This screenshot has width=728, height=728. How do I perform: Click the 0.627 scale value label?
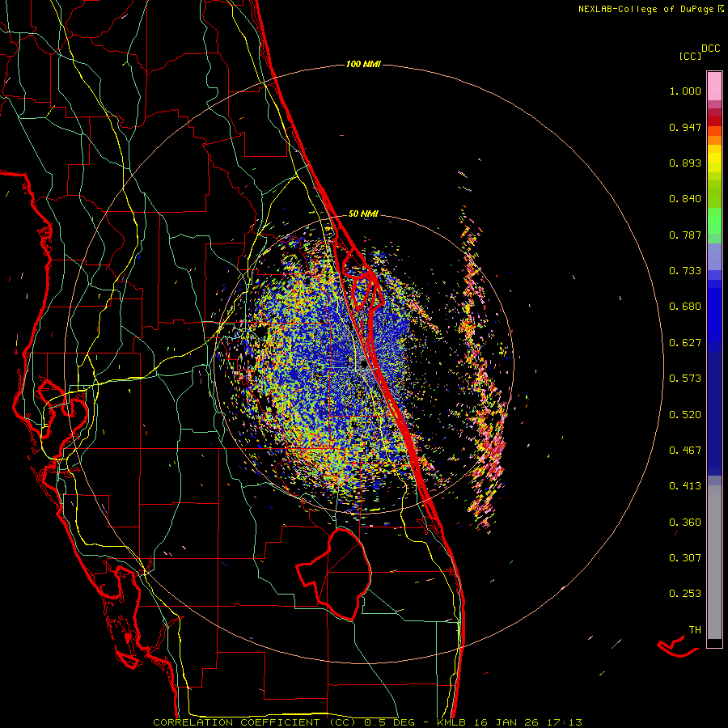(x=685, y=343)
